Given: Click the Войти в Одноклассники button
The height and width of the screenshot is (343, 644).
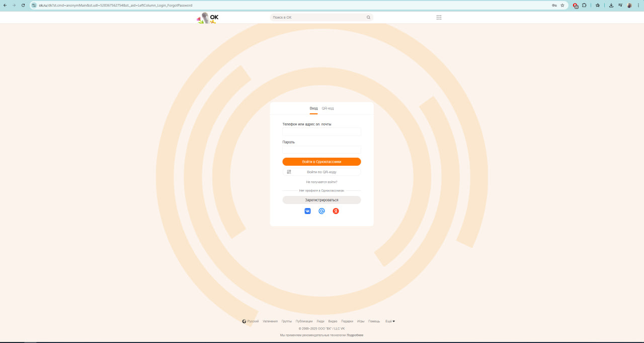Looking at the screenshot, I should coord(322,162).
